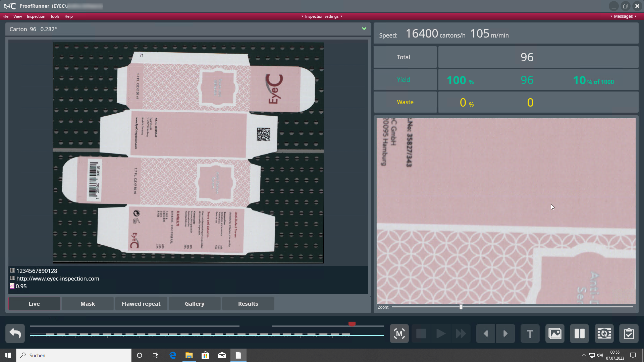The height and width of the screenshot is (362, 644).
Task: Toggle the side-by-side compare view icon
Action: coord(579,334)
